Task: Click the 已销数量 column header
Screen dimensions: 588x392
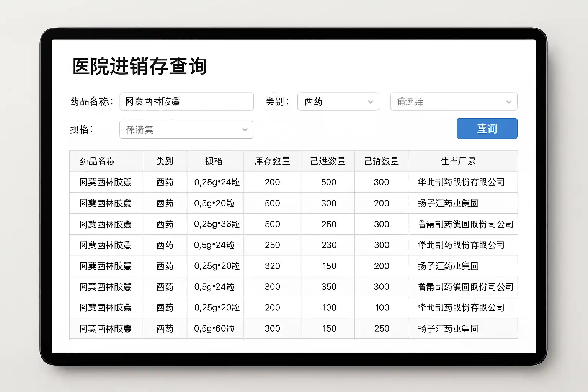Action: (381, 161)
